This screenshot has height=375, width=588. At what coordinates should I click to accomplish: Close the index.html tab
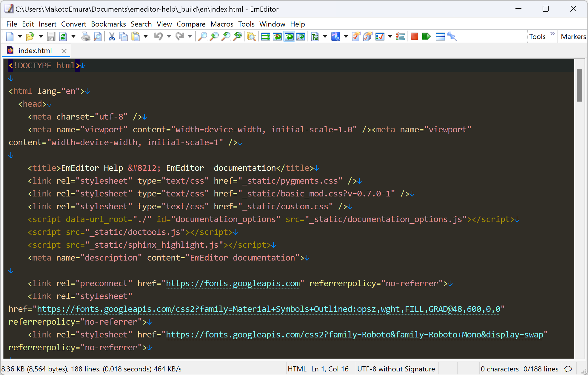(x=64, y=51)
